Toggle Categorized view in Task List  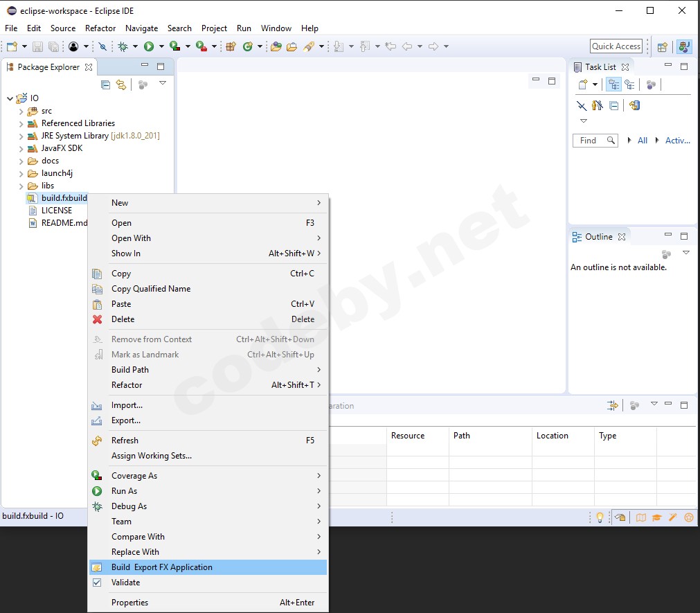tap(613, 85)
